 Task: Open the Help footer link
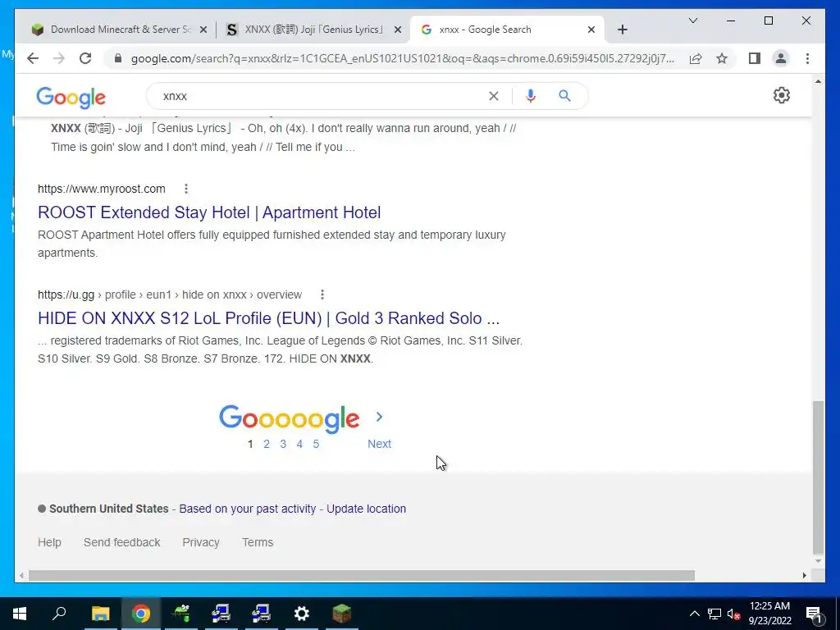point(49,542)
